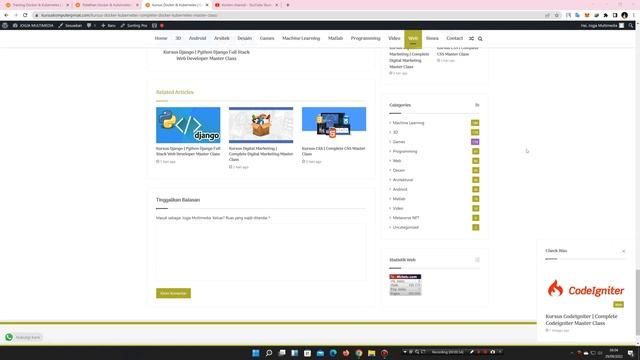
Task: Open Kursus Django Full Stack title link
Action: click(x=188, y=151)
